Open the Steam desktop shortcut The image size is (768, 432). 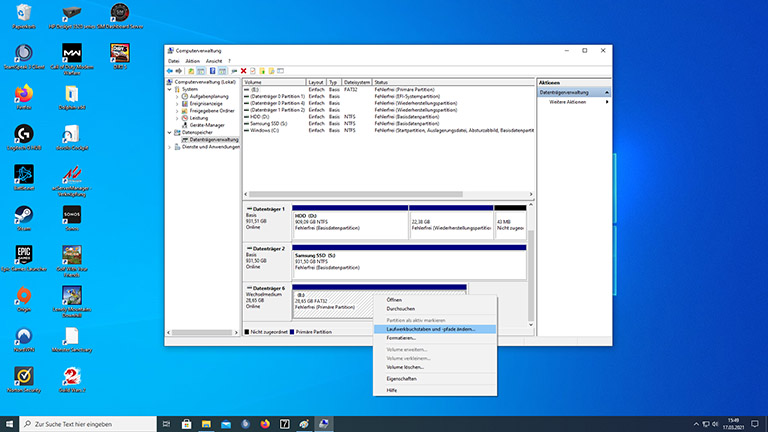coord(23,217)
